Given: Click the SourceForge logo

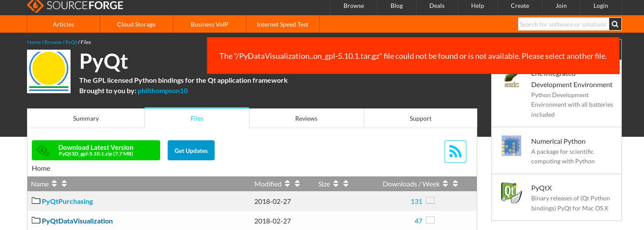Looking at the screenshot, I should pos(75,6).
